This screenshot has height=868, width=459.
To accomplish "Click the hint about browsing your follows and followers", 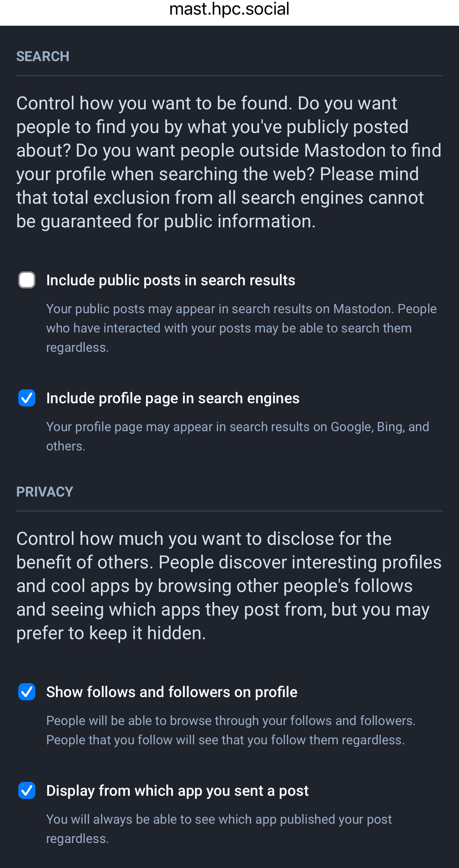I will (231, 730).
